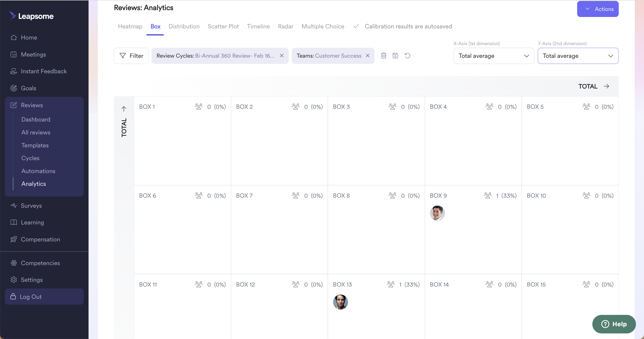This screenshot has height=339, width=644.
Task: Open Competencies in sidebar
Action: [x=40, y=263]
